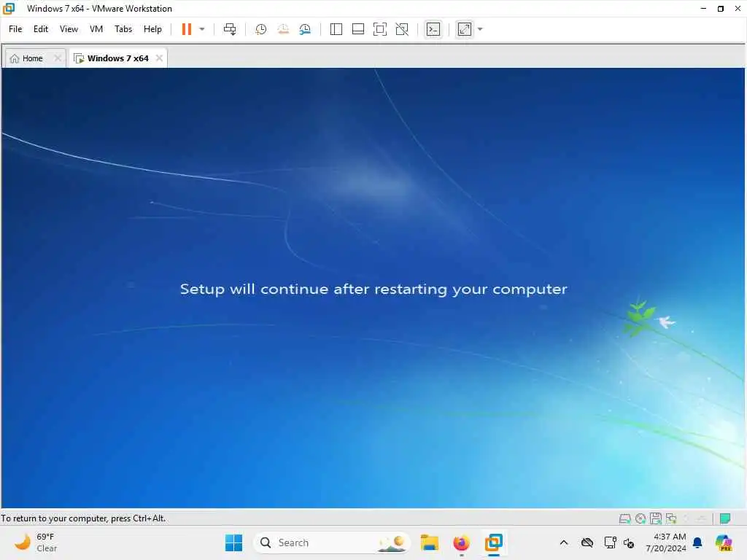Open the notifications bell
The width and height of the screenshot is (747, 560).
[697, 542]
